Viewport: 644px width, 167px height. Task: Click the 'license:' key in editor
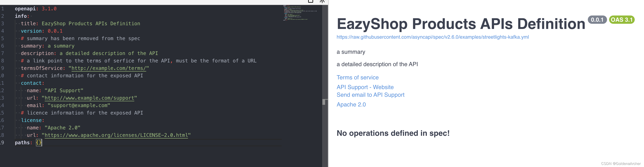(x=32, y=120)
